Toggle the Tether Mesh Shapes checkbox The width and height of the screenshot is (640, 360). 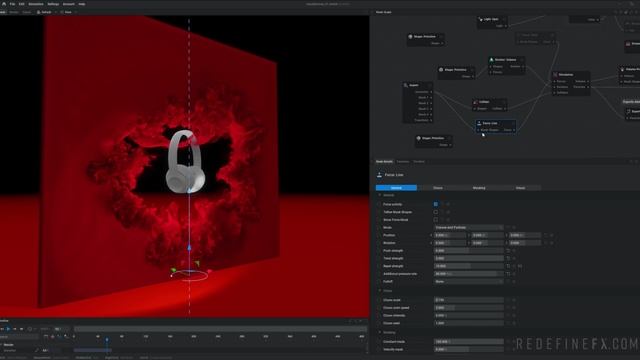436,212
